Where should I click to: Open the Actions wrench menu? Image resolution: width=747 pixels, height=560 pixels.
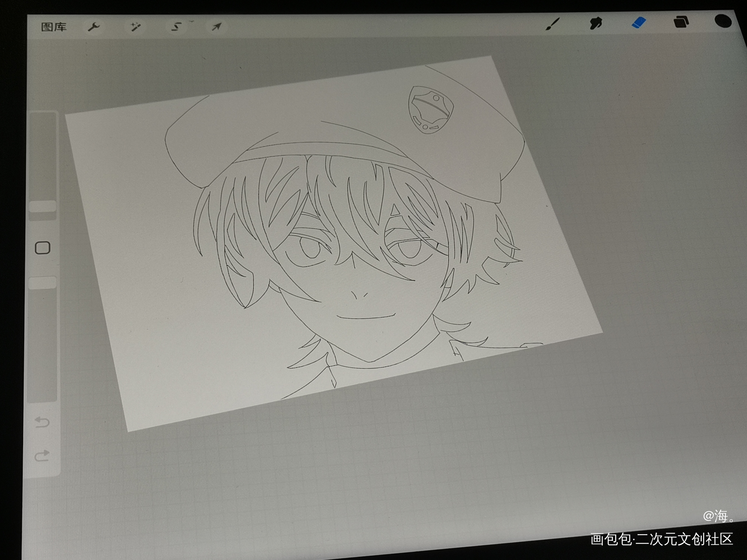pos(93,27)
